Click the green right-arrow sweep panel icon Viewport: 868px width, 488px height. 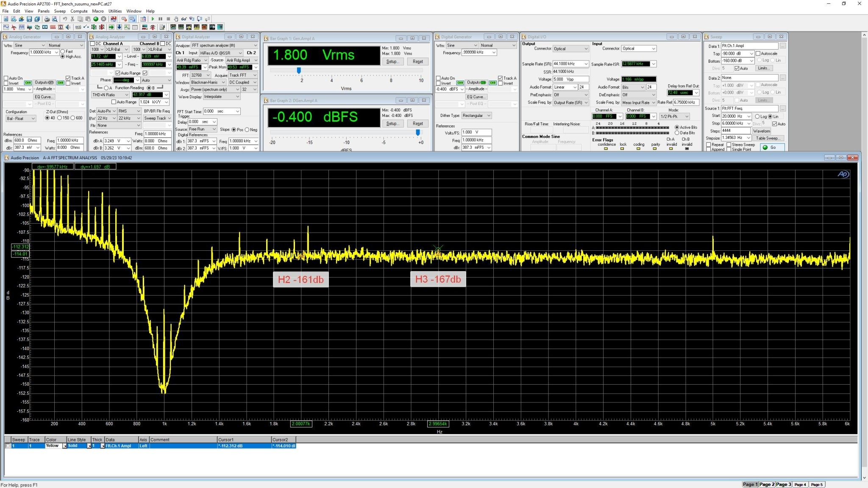coord(111,27)
